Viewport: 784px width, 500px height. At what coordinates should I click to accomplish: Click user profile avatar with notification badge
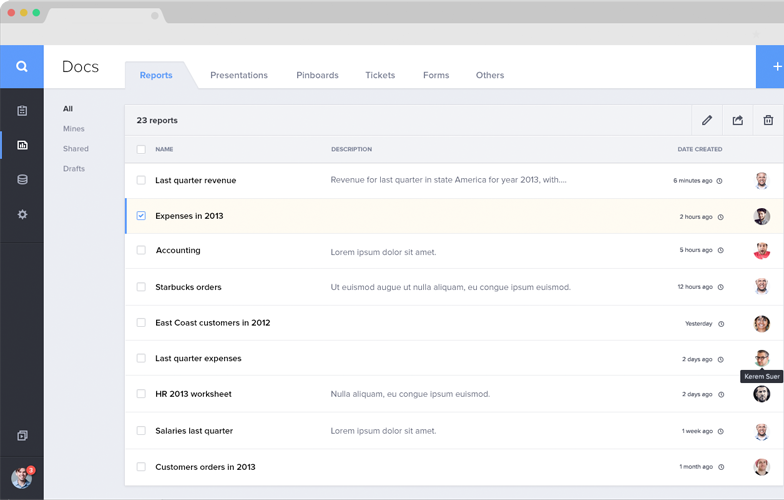pos(21,478)
